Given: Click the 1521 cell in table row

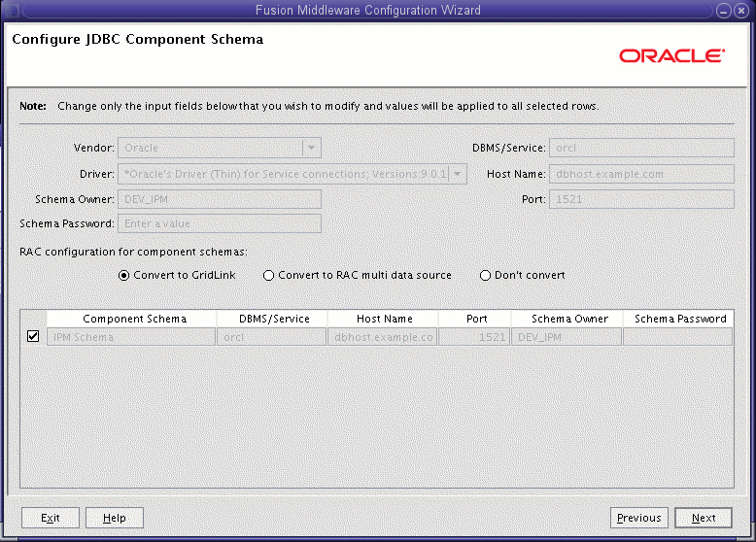Looking at the screenshot, I should click(x=474, y=337).
